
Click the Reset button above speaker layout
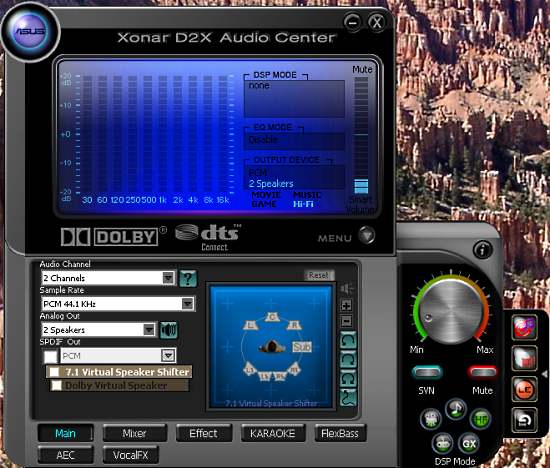point(319,275)
